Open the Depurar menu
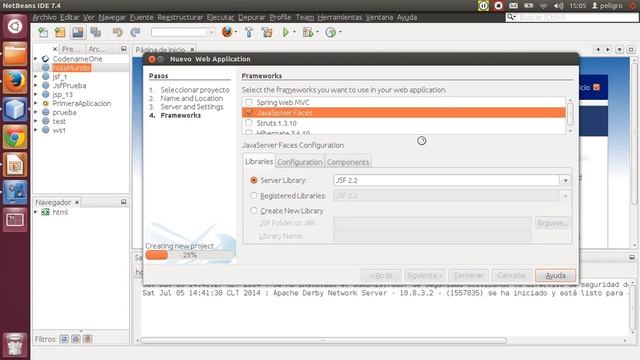Image resolution: width=640 pixels, height=360 pixels. click(x=251, y=17)
